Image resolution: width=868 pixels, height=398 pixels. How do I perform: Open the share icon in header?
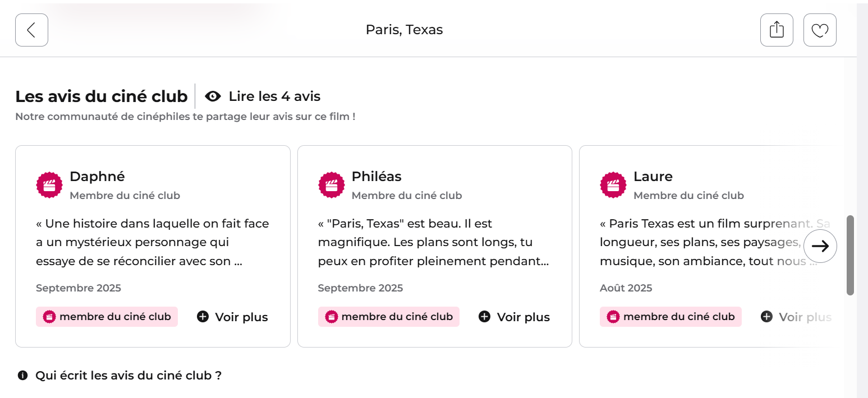tap(777, 30)
